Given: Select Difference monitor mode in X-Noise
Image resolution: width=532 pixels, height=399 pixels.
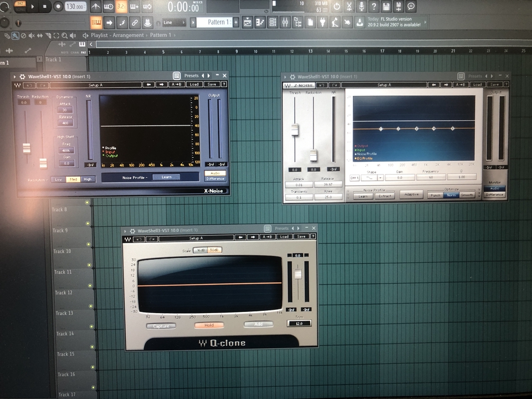Looking at the screenshot, I should pyautogui.click(x=215, y=179).
